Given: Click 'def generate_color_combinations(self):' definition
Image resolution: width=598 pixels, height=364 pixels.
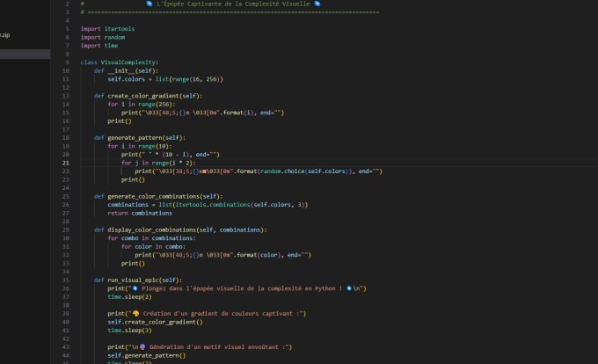Looking at the screenshot, I should (x=158, y=196).
